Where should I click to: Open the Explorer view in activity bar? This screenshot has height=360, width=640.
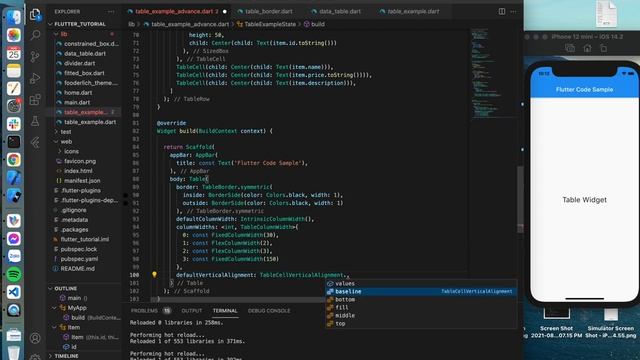click(x=35, y=14)
